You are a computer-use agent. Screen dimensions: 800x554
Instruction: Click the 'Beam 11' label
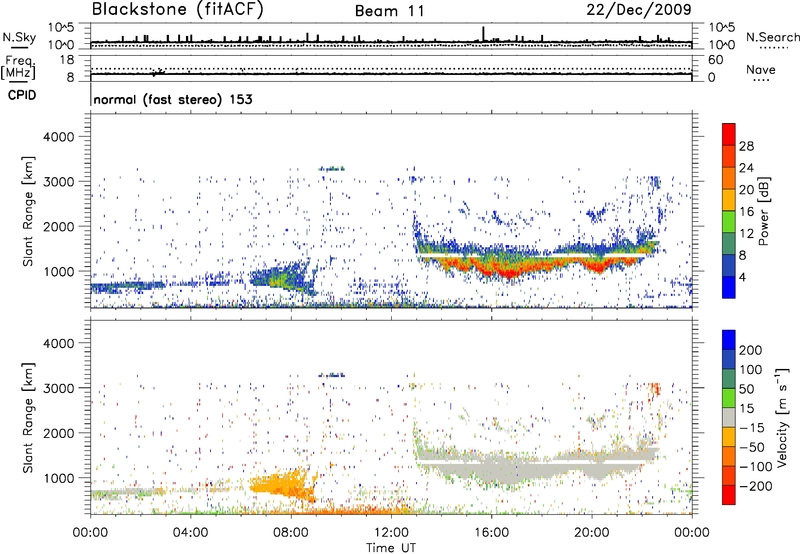(390, 11)
